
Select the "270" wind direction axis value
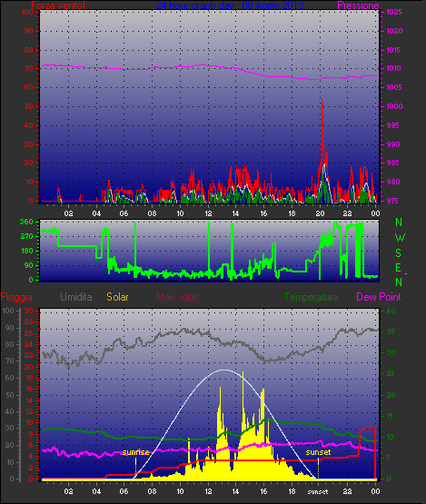[x=26, y=237]
